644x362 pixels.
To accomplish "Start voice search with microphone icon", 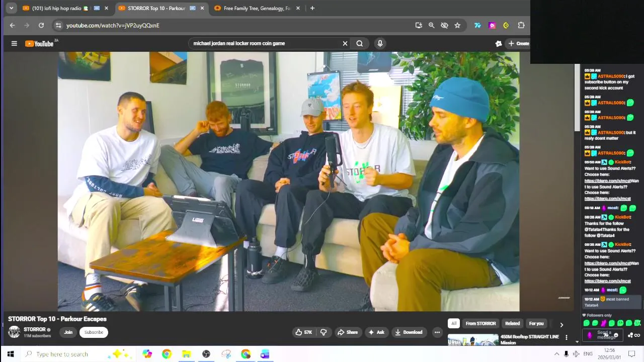I will 380,44.
